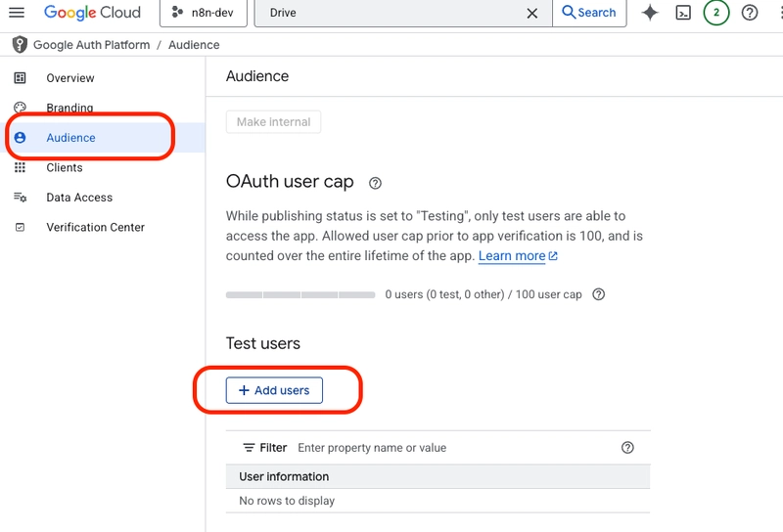Open the hamburger navigation menu

pos(17,13)
